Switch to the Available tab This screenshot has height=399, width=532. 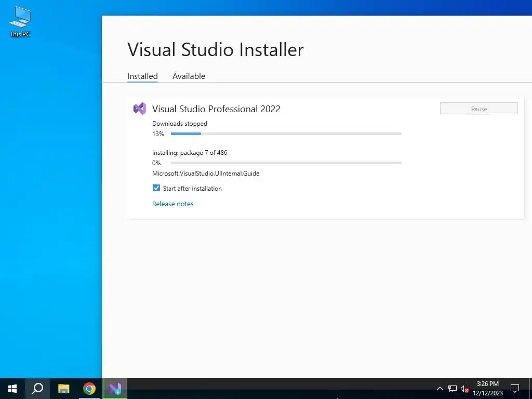pyautogui.click(x=189, y=76)
